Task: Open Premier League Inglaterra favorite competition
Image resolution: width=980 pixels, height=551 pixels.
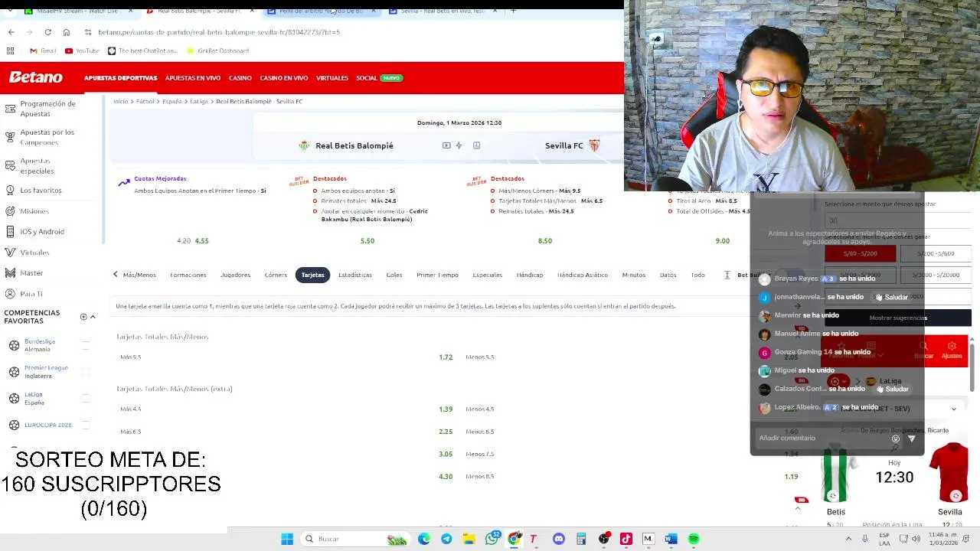Action: pyautogui.click(x=46, y=372)
